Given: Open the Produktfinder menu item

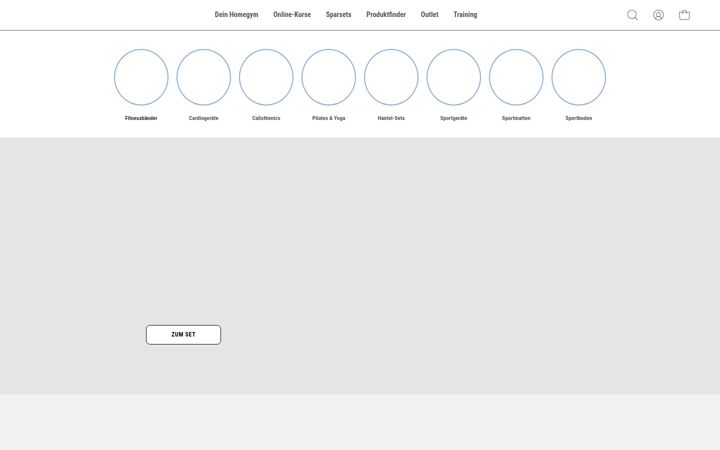Looking at the screenshot, I should pyautogui.click(x=386, y=15).
